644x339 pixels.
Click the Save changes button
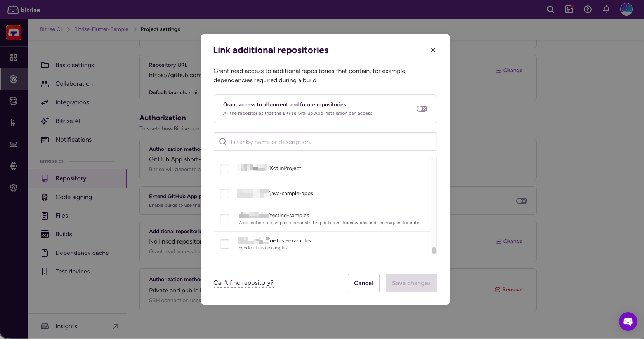pyautogui.click(x=411, y=283)
